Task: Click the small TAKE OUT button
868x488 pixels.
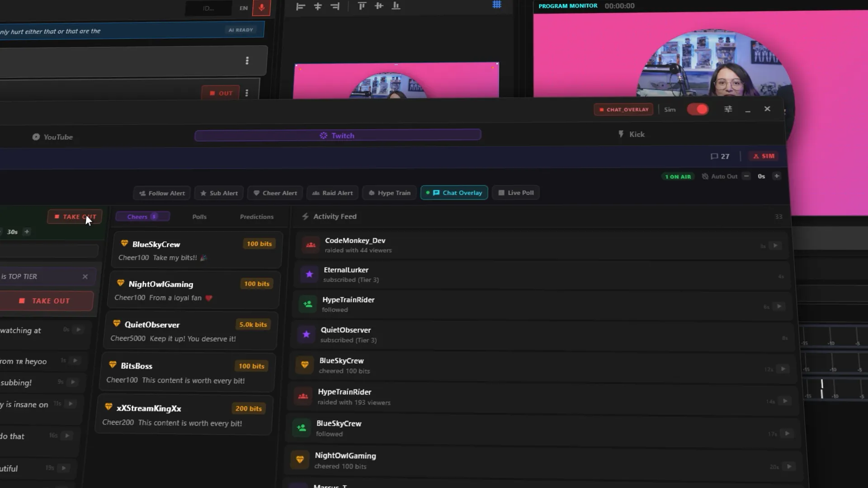Action: point(75,217)
